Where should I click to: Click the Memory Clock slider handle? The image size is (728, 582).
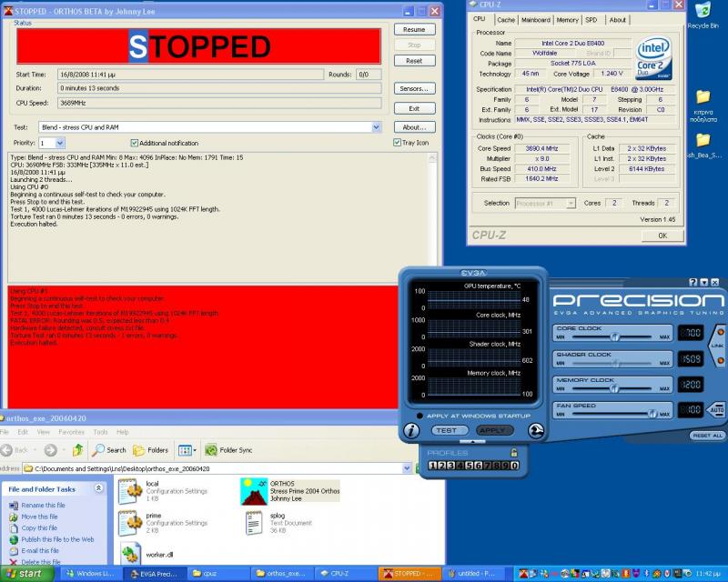(613, 388)
